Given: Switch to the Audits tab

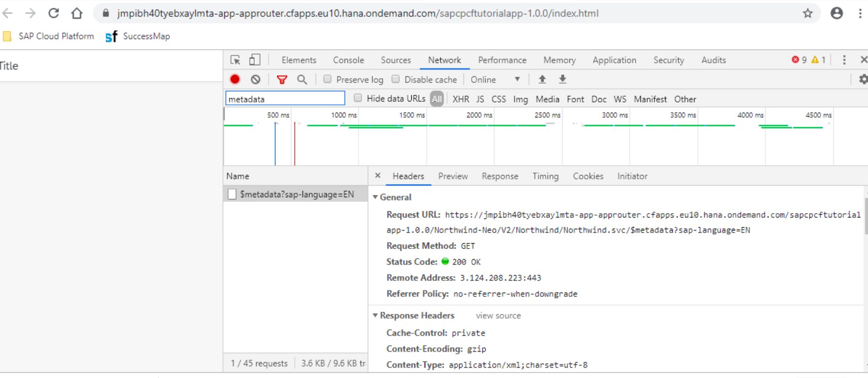Looking at the screenshot, I should click(714, 60).
